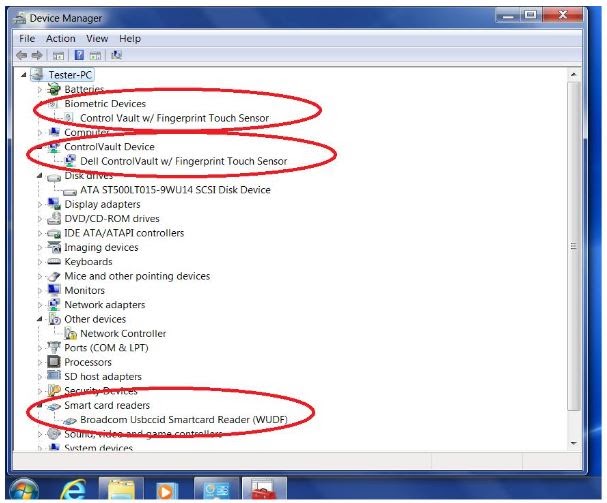
Task: Click the ATA ST500LT015 disk device icon
Action: (x=70, y=192)
